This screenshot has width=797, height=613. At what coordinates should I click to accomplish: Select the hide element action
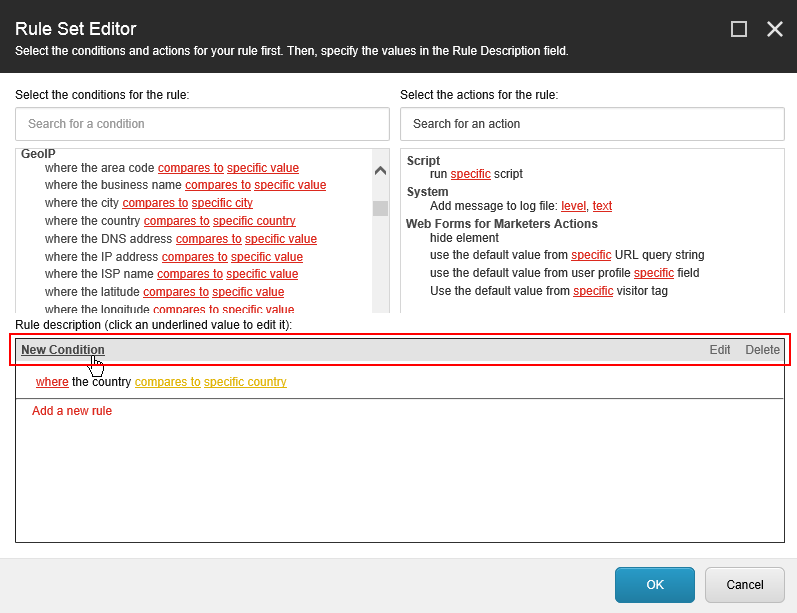coord(464,239)
